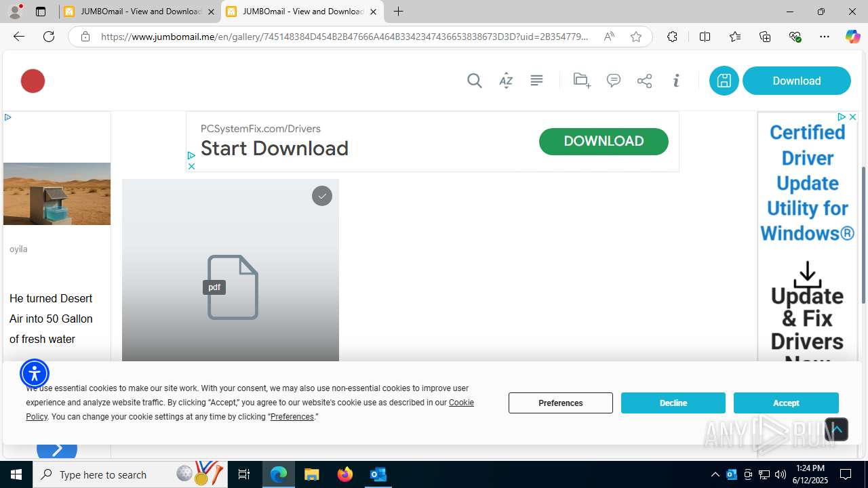This screenshot has width=868, height=488.
Task: Click the taskbar search box
Action: [x=130, y=474]
